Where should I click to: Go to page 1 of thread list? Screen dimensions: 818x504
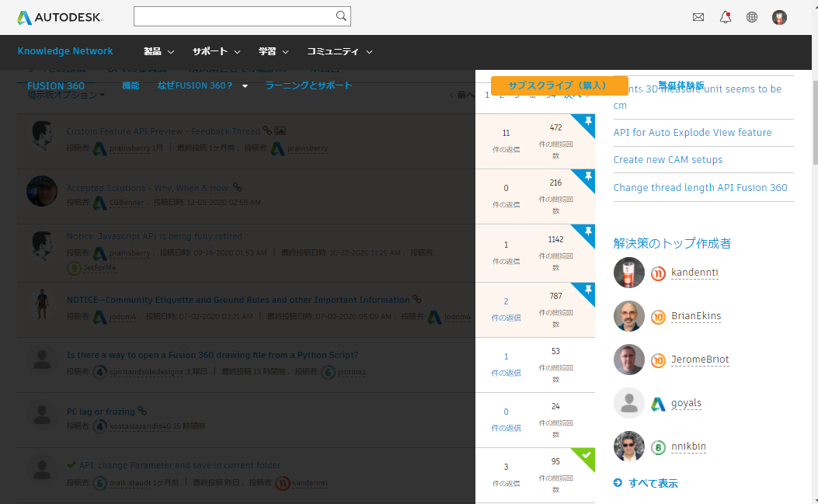point(487,95)
